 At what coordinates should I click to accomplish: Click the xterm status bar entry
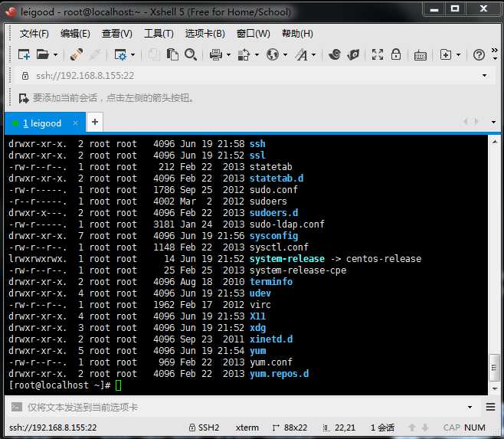(x=247, y=428)
